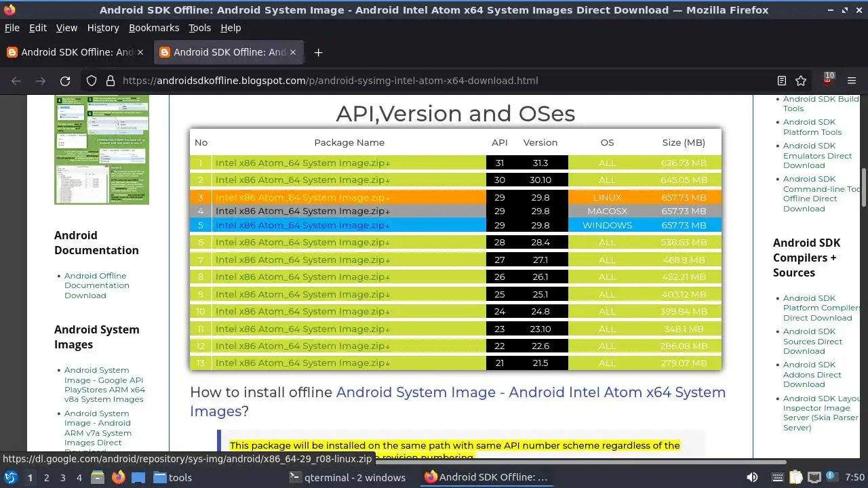
Task: Open the application menu bird icon in taskbar
Action: 10,477
